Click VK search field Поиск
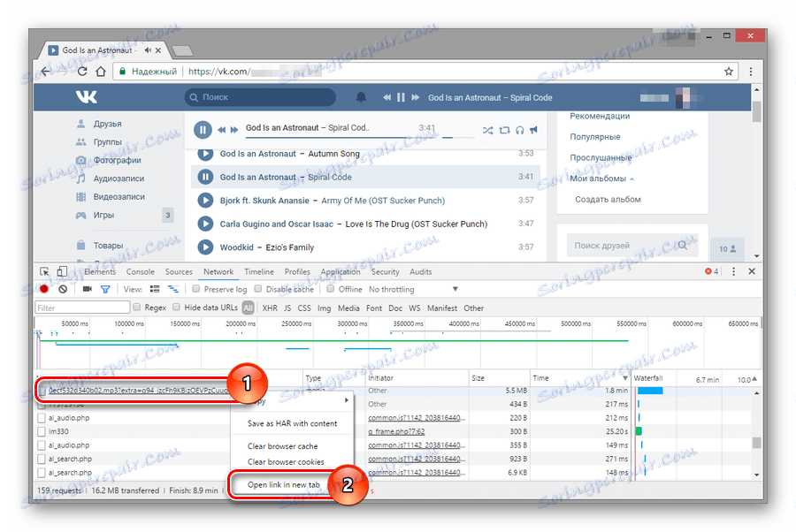The image size is (796, 532). click(x=260, y=97)
